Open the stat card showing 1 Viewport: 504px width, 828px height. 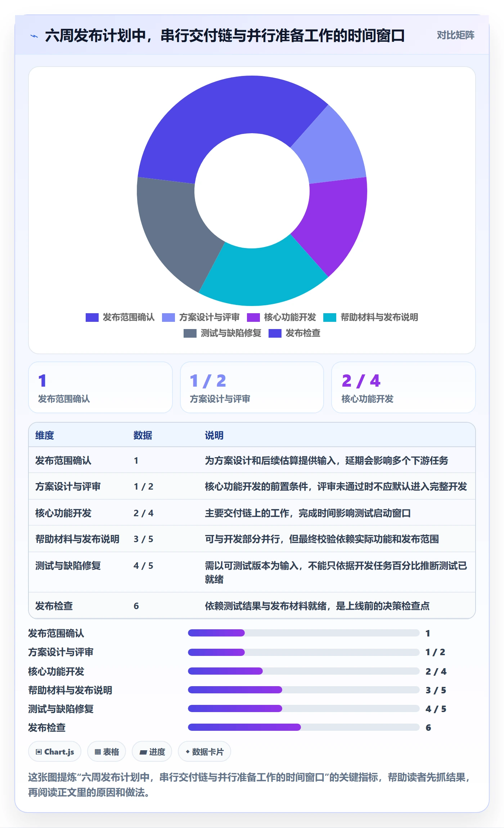click(100, 387)
